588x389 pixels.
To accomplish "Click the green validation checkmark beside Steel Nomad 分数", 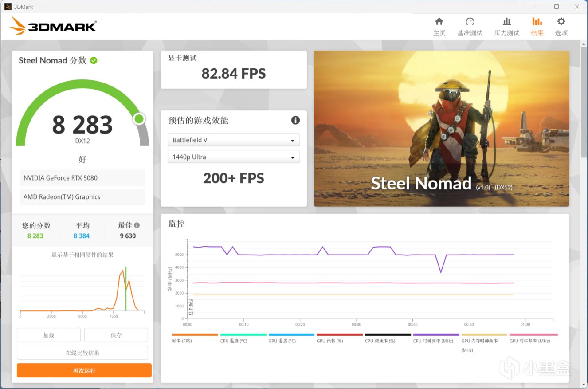I will 94,60.
